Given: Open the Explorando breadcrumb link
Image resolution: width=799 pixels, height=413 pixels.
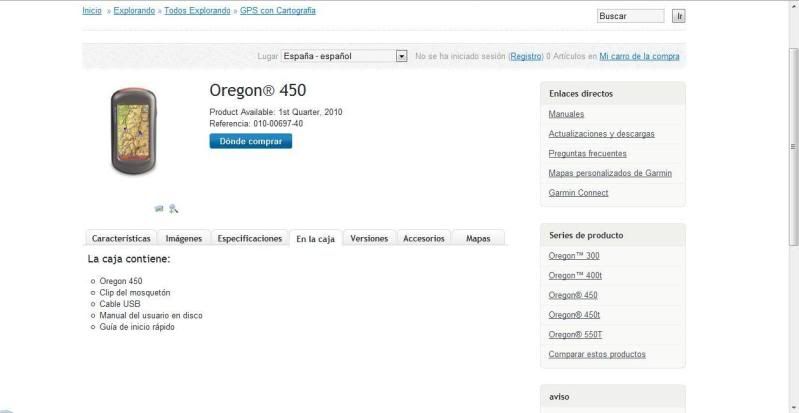Looking at the screenshot, I should (134, 10).
